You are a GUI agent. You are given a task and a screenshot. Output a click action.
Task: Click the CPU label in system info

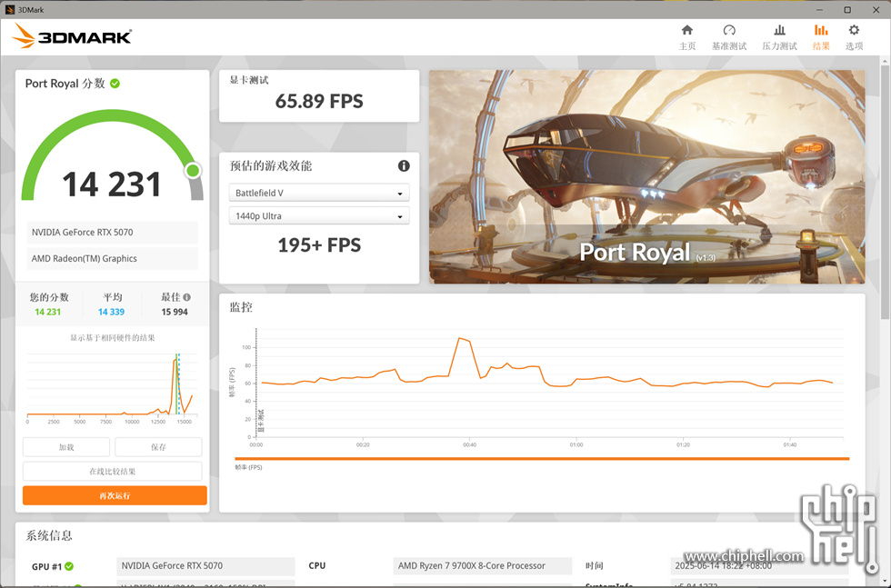point(317,566)
